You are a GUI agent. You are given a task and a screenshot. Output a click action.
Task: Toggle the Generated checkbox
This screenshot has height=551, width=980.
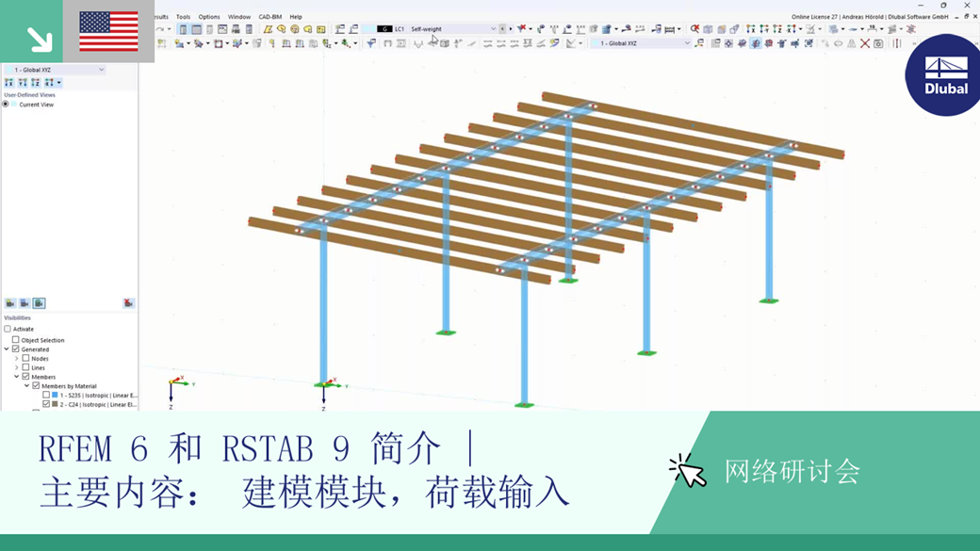(x=16, y=349)
